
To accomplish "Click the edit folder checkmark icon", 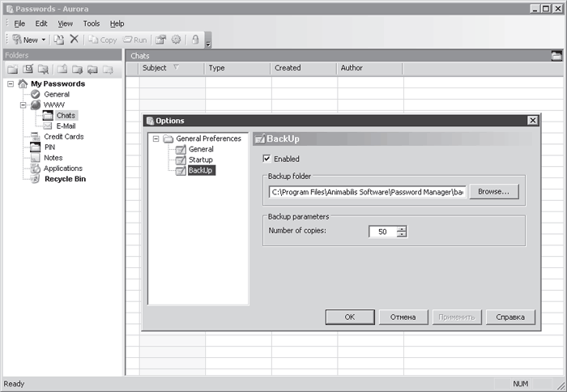I will pyautogui.click(x=28, y=69).
